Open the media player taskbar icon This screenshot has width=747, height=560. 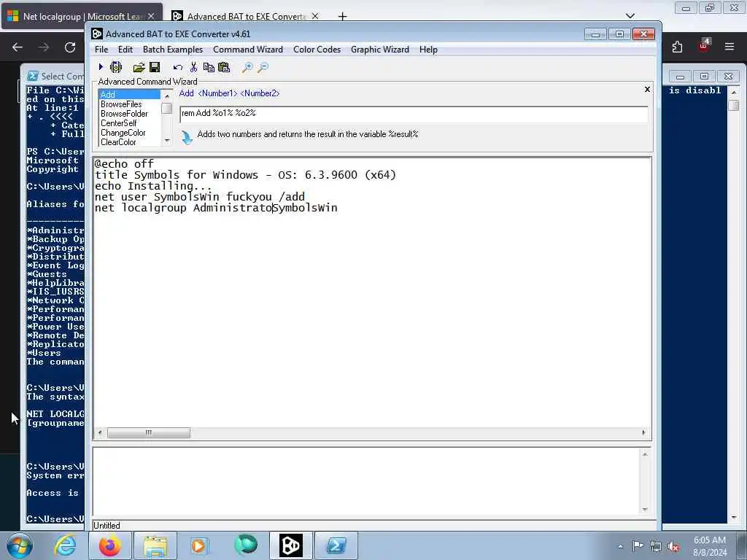[x=200, y=545]
